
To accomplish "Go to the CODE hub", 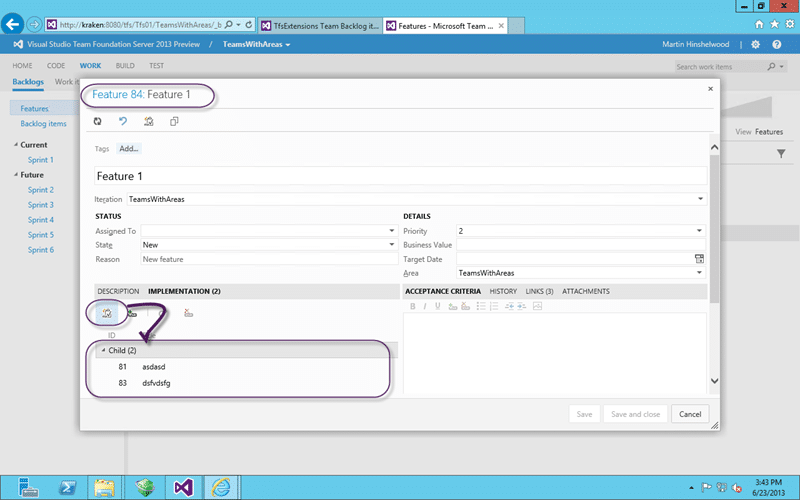I will (x=56, y=65).
